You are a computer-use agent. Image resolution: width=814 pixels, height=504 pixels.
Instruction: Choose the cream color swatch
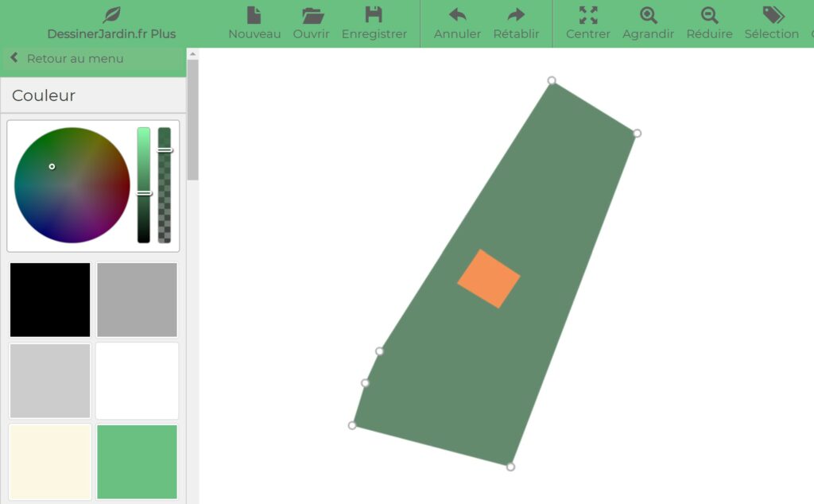50,462
